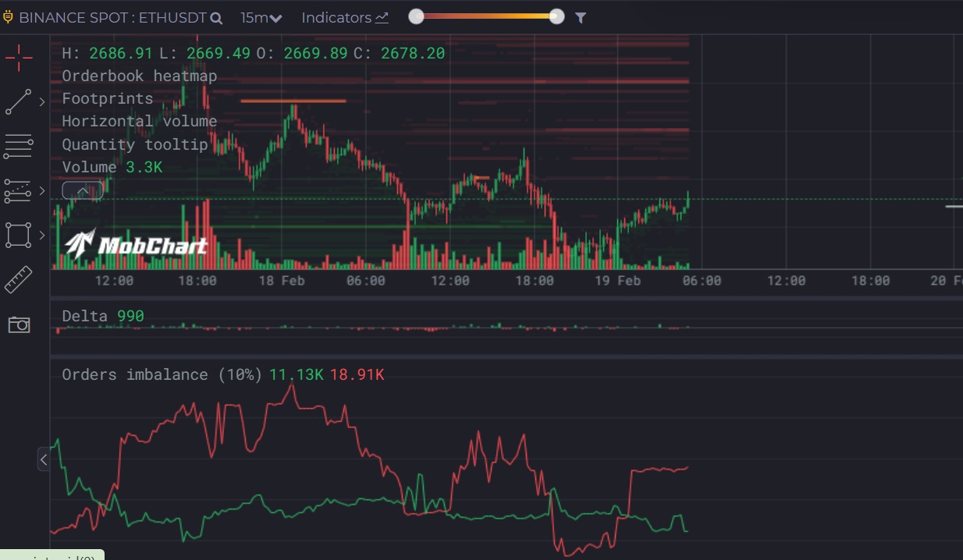Viewport: 963px width, 560px height.
Task: Toggle the Horizontal volume indicator
Action: pos(139,121)
